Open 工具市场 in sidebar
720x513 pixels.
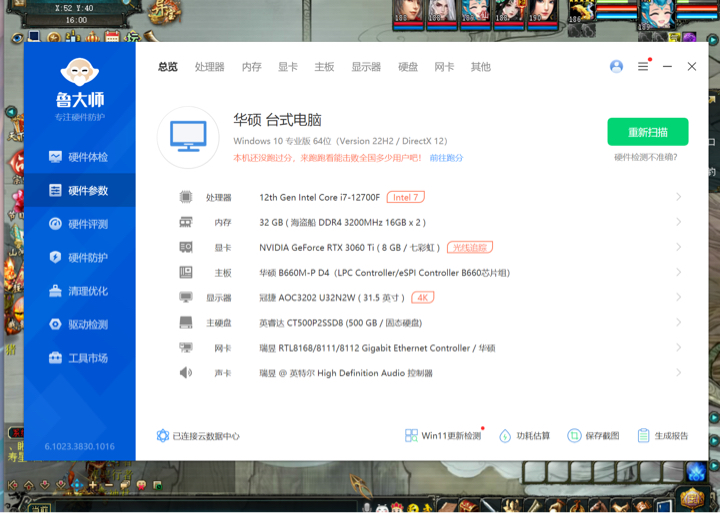click(x=79, y=358)
